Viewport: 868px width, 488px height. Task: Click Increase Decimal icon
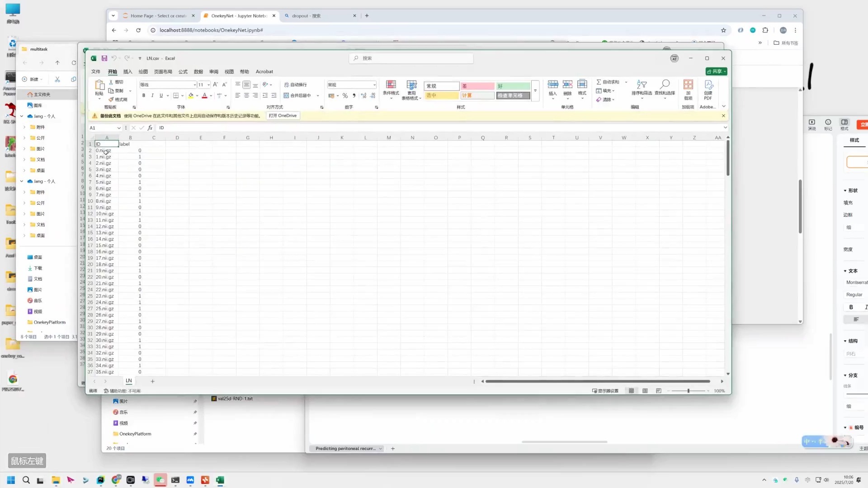point(364,95)
